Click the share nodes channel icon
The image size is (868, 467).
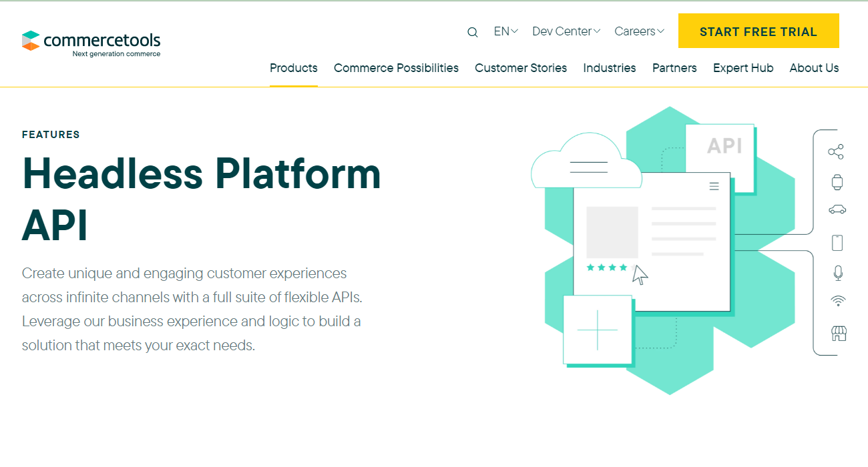836,151
